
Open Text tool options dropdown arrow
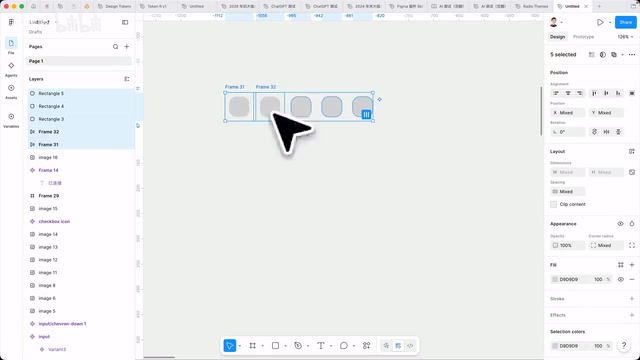(x=331, y=346)
